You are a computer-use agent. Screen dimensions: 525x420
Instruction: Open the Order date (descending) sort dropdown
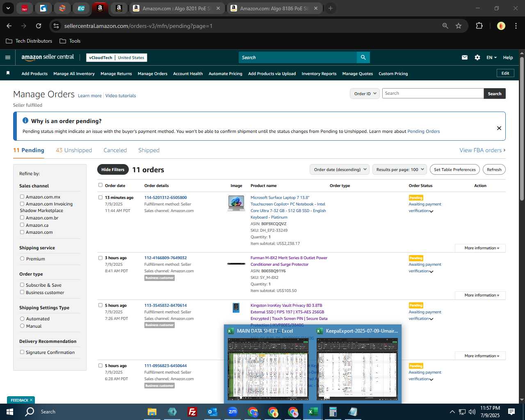click(x=340, y=169)
